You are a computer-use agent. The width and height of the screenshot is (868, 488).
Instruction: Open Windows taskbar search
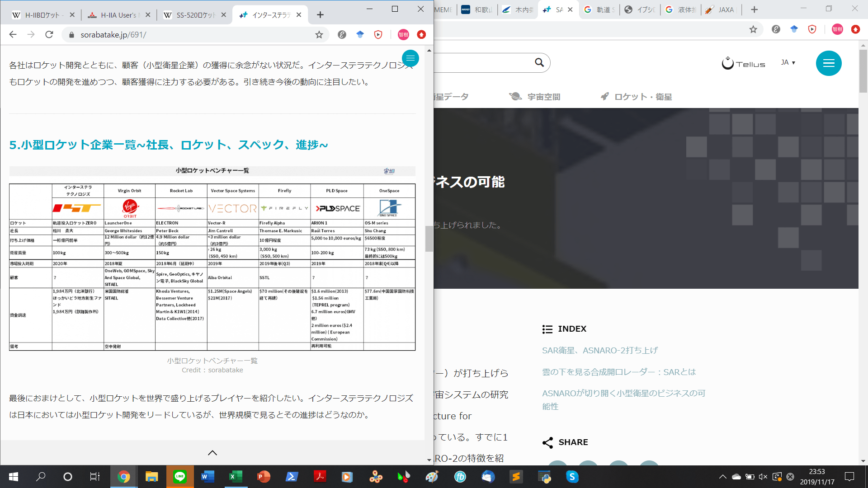41,477
